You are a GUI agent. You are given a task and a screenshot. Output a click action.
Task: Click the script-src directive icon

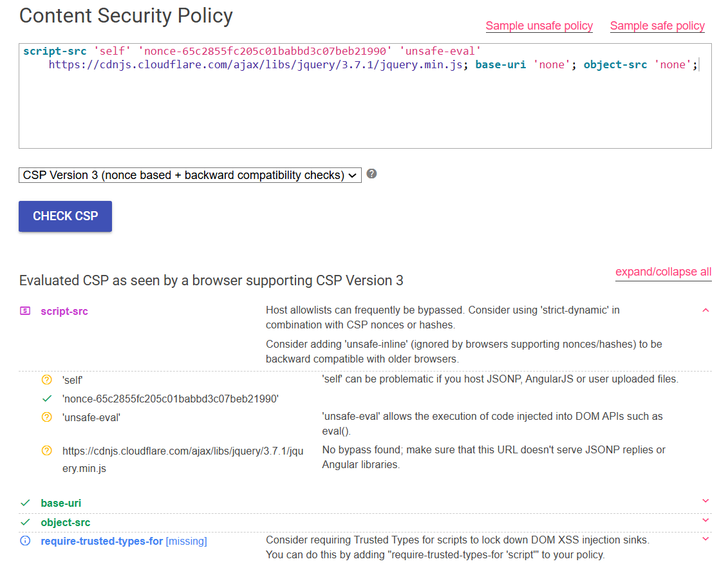pyautogui.click(x=24, y=310)
